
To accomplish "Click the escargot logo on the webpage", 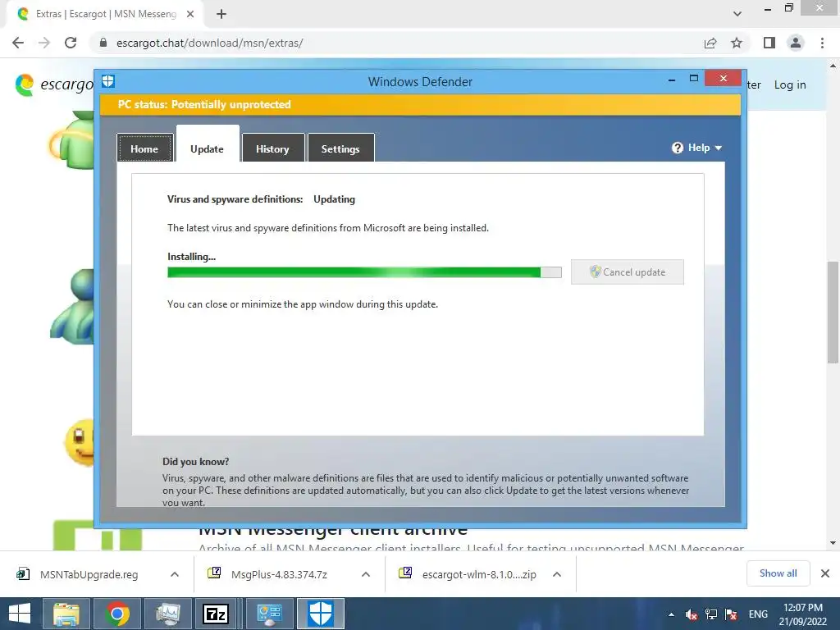I will 54,84.
